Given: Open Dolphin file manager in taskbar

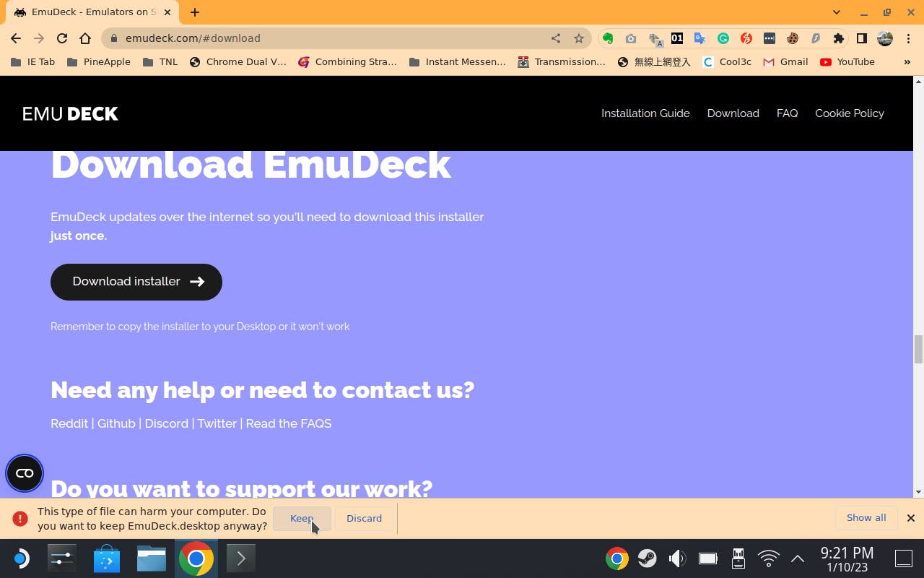Looking at the screenshot, I should (x=152, y=558).
